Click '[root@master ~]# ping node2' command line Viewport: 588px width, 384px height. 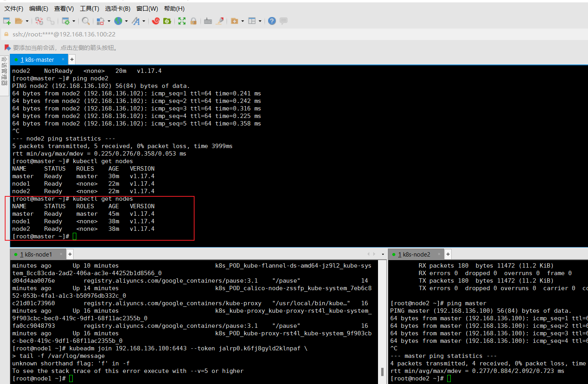(x=60, y=78)
